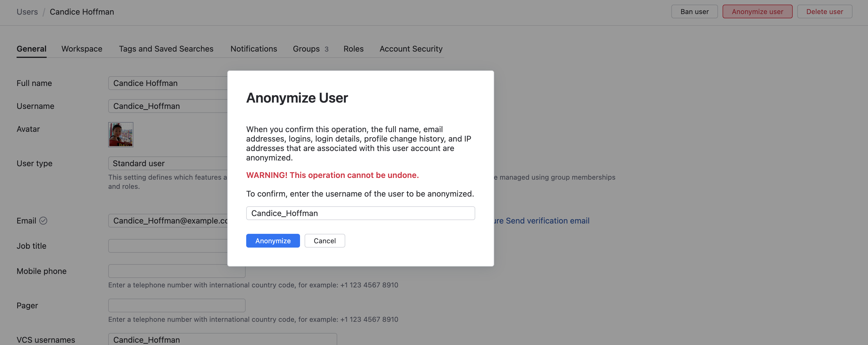Viewport: 868px width, 345px height.
Task: Click the Delete user button
Action: pos(824,12)
